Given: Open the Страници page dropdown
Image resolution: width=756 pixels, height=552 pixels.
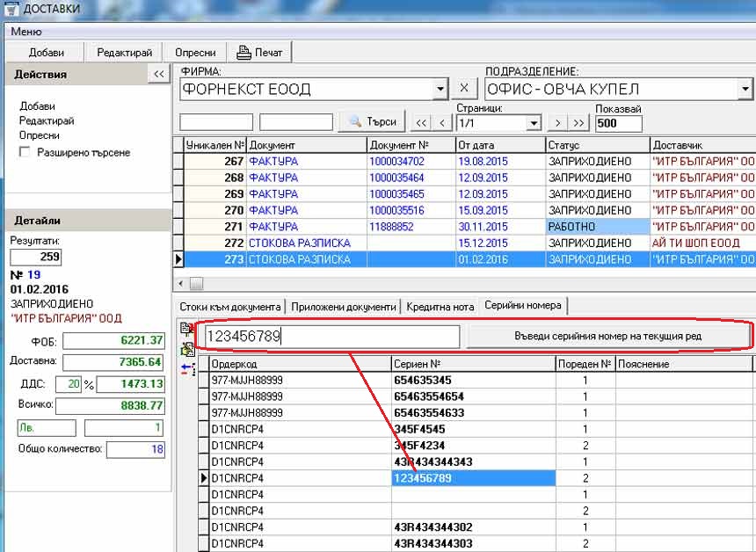Looking at the screenshot, I should point(534,123).
